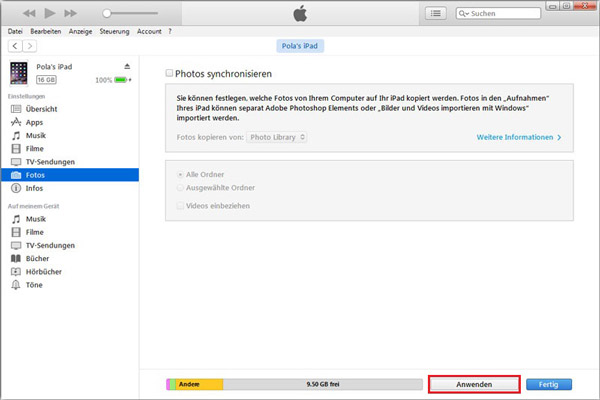The width and height of the screenshot is (600, 400).
Task: Click the eject icon beside Pola's iPad
Action: tap(127, 66)
